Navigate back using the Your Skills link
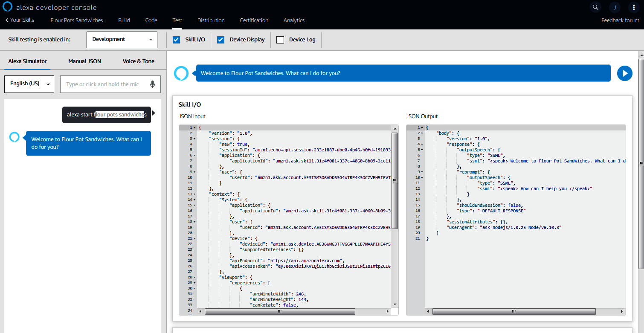This screenshot has width=644, height=333. [x=21, y=20]
